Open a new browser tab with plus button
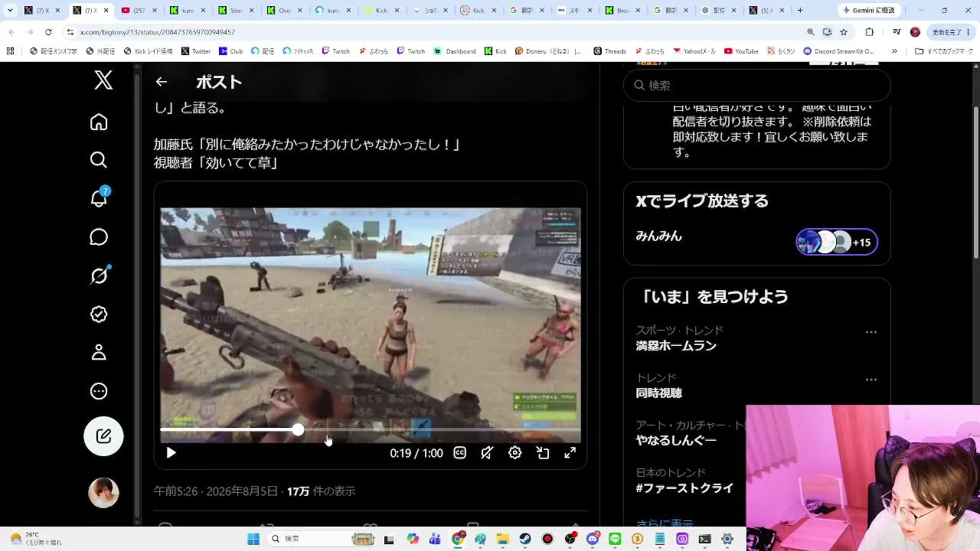Screen dimensions: 980x551 click(x=800, y=11)
